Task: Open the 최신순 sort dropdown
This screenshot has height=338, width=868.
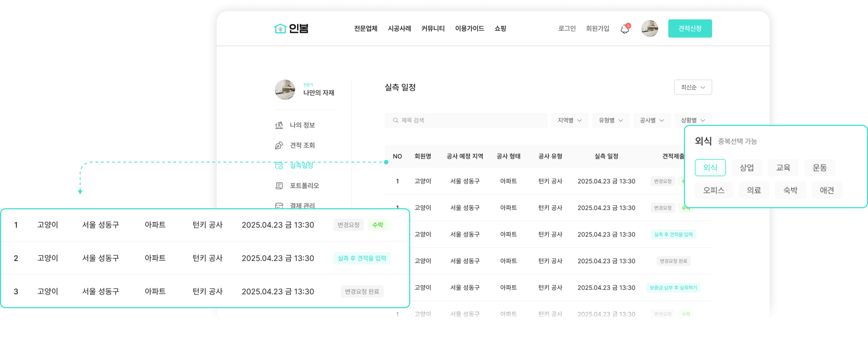Action: point(693,87)
